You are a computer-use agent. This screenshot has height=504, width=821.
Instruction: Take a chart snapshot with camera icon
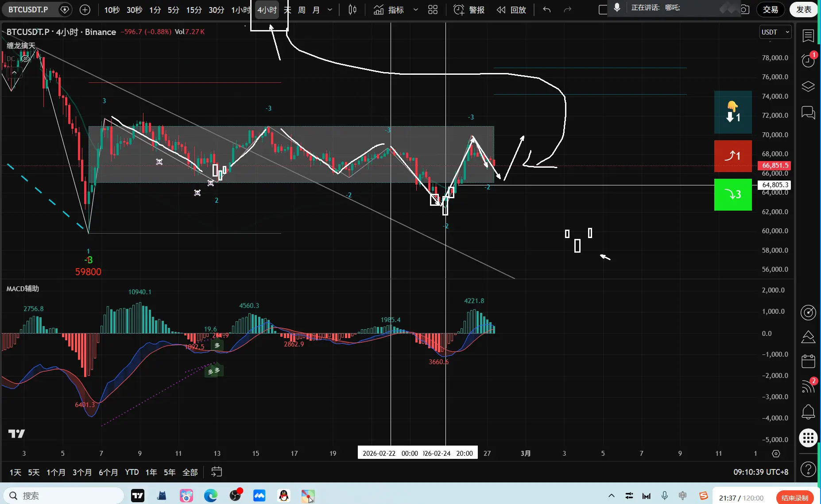point(745,10)
